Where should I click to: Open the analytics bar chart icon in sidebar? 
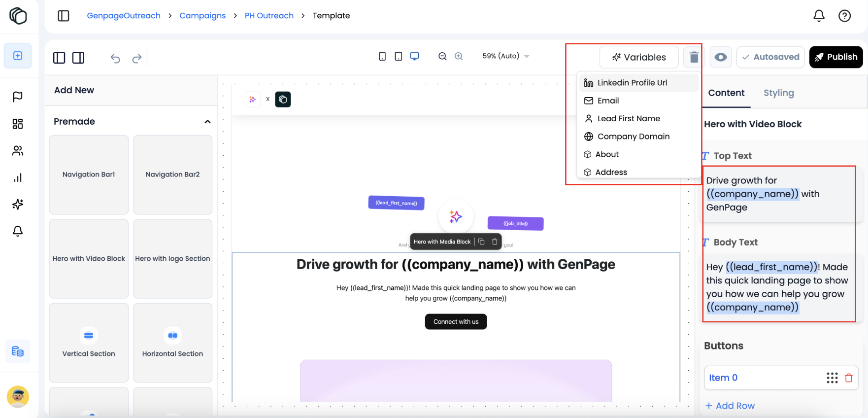coord(18,177)
